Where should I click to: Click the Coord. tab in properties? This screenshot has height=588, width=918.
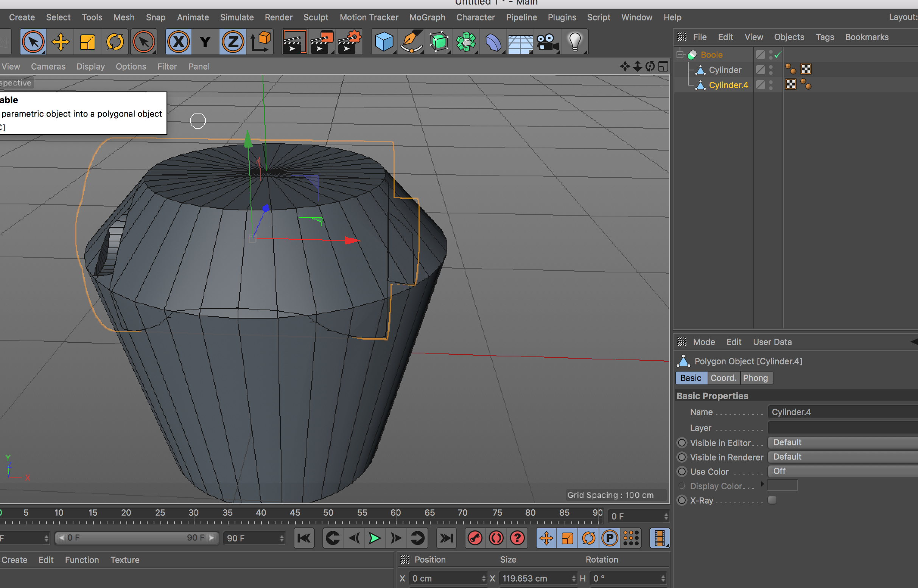coord(723,378)
